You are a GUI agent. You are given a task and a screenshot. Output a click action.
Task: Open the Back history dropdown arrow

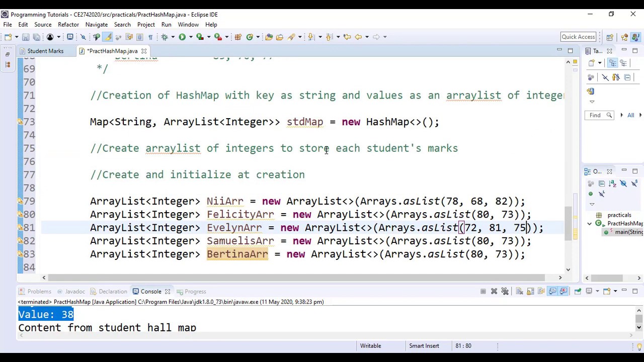pyautogui.click(x=367, y=37)
